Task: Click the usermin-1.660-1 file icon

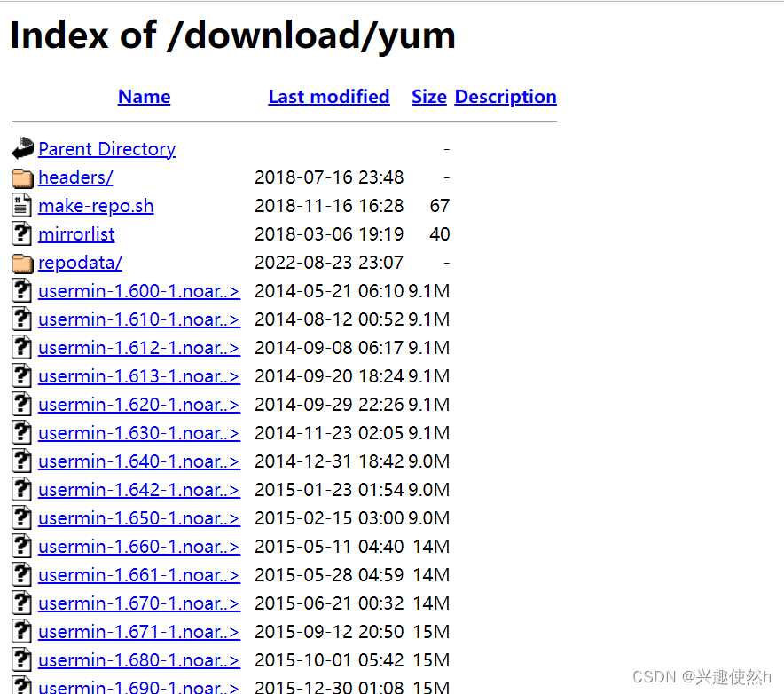Action: pos(21,547)
